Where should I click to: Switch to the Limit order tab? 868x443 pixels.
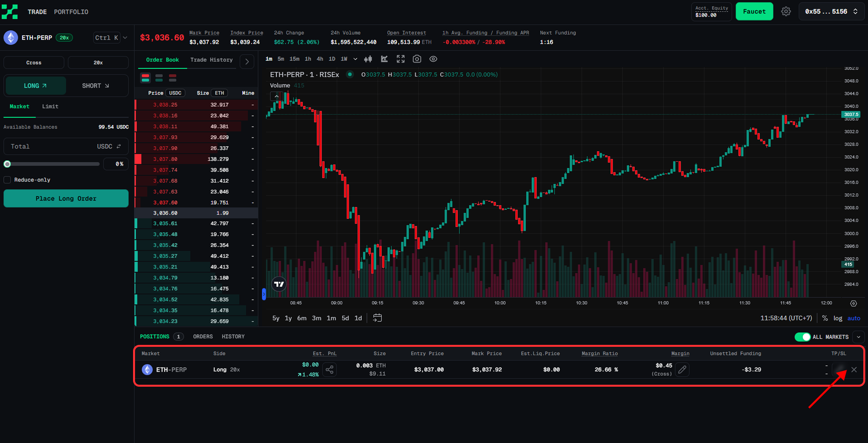pos(50,106)
